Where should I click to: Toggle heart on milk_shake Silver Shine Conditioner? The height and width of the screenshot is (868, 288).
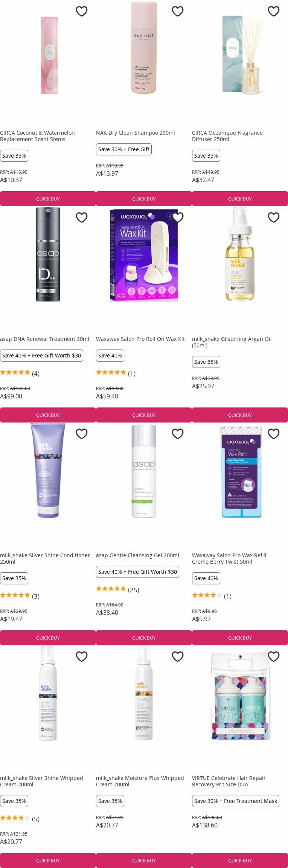[x=82, y=434]
